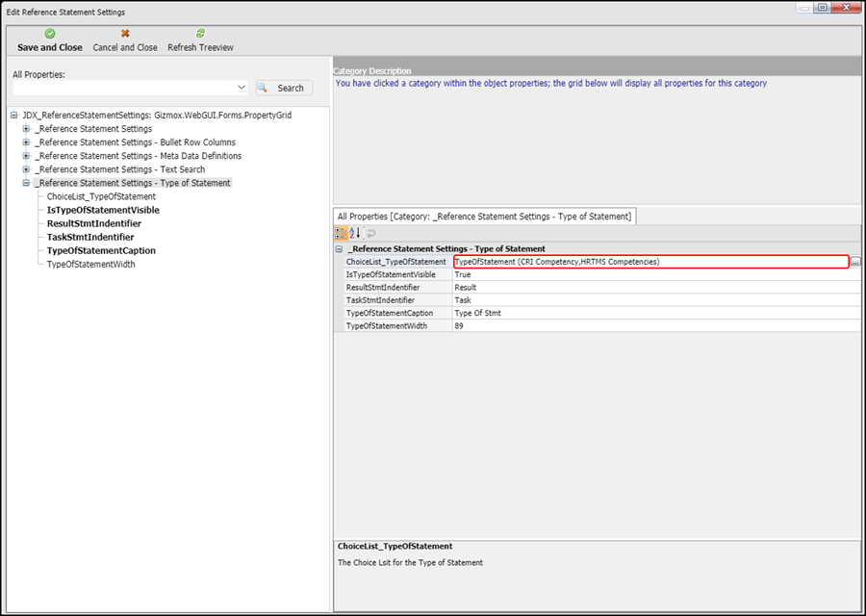Collapse the Type of Statement tree node

[x=27, y=183]
